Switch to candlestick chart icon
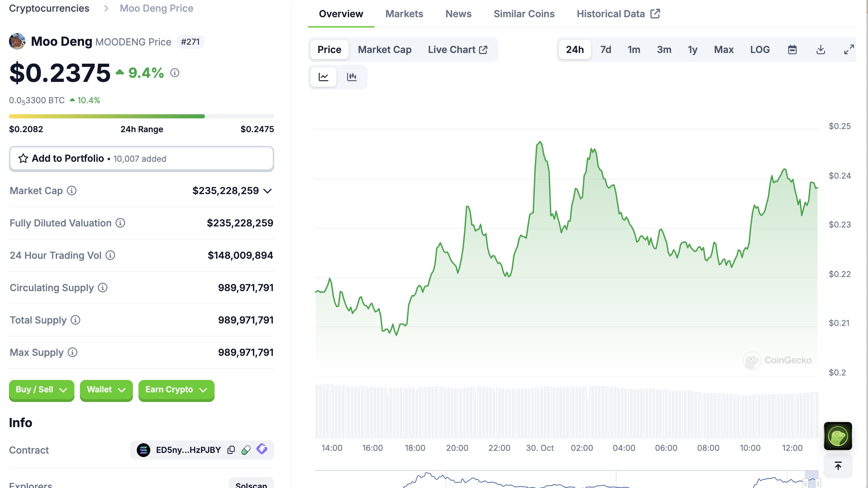 point(352,77)
